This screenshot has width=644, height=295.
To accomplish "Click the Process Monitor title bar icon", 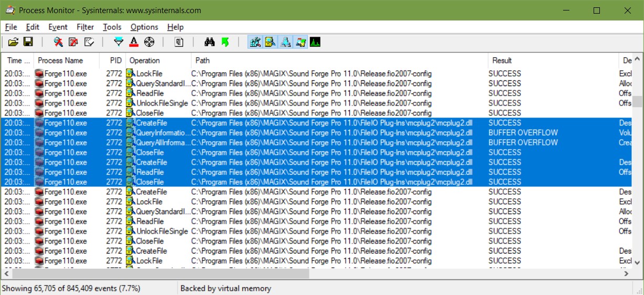I will (9, 10).
